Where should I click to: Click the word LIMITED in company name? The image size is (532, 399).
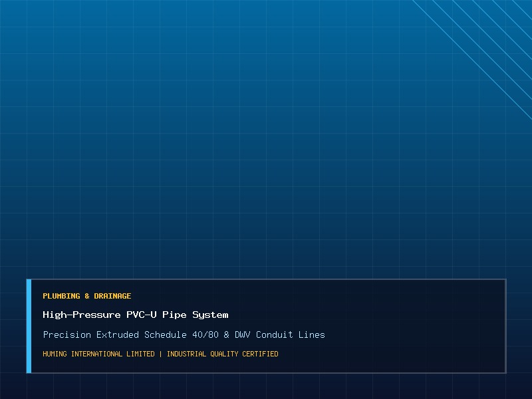pyautogui.click(x=140, y=354)
